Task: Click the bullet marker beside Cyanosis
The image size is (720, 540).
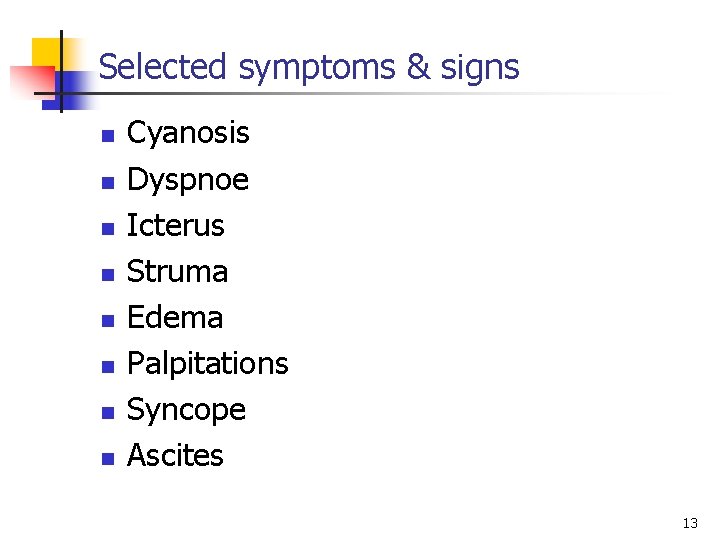Action: click(x=108, y=135)
